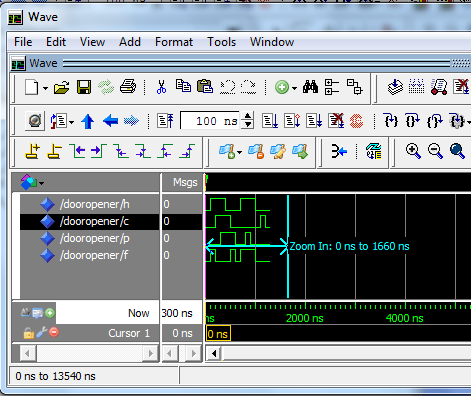Image resolution: width=471 pixels, height=396 pixels.
Task: Click the 0 ns cursor marker on the timeline
Action: click(218, 334)
